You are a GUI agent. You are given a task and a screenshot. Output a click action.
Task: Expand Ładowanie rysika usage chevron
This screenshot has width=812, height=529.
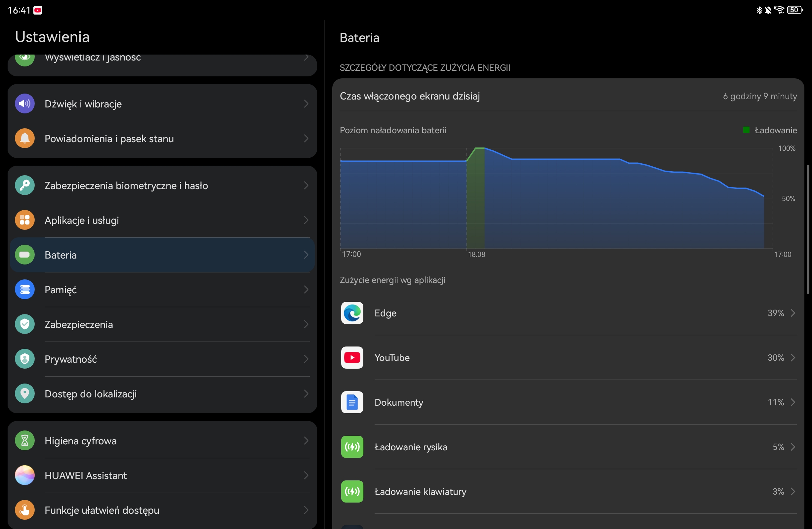tap(793, 447)
